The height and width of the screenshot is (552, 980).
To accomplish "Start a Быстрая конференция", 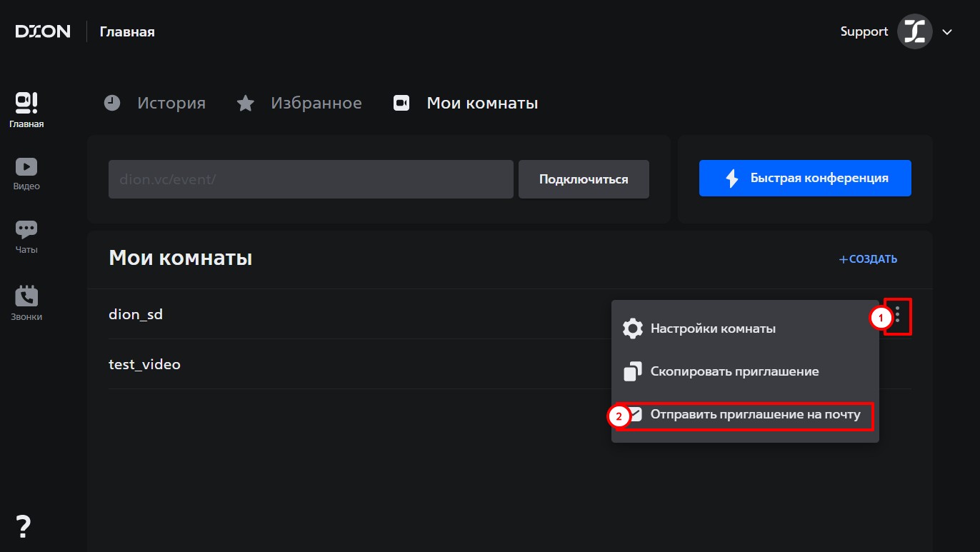I will click(x=805, y=178).
